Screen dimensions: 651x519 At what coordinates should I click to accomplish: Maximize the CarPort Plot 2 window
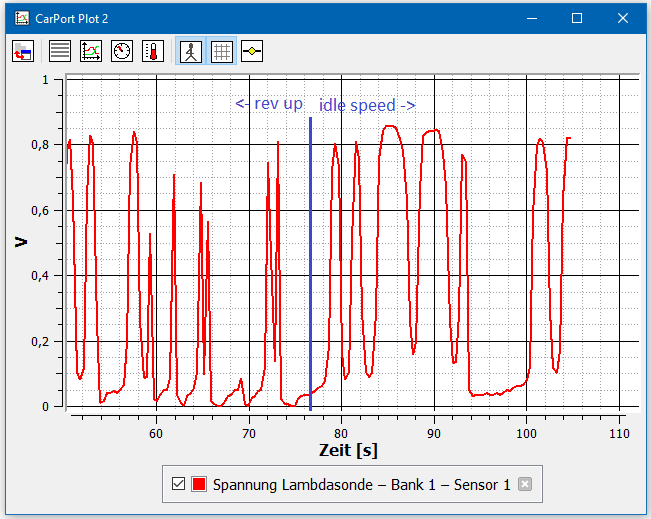pyautogui.click(x=577, y=17)
